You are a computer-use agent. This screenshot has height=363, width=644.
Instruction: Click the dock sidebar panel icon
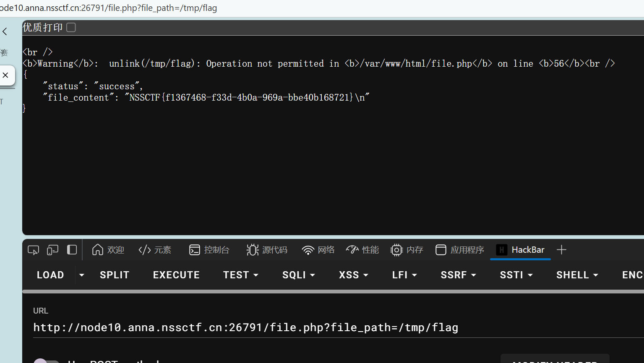(72, 250)
